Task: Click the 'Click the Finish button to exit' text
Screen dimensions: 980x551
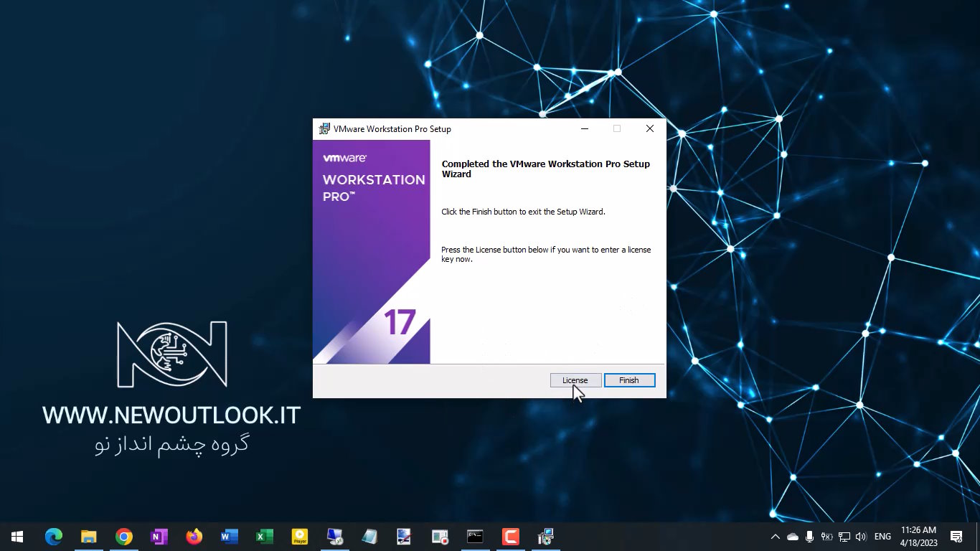Action: pos(523,212)
